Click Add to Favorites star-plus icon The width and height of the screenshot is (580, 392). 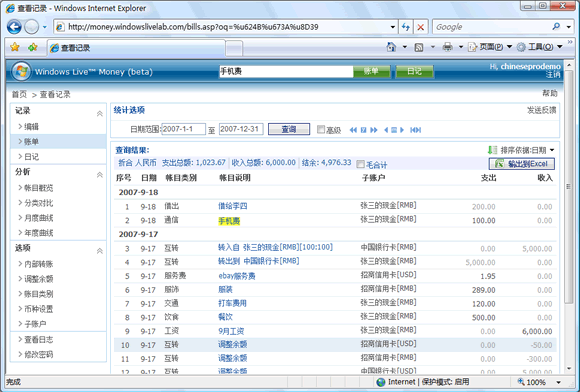pos(33,47)
